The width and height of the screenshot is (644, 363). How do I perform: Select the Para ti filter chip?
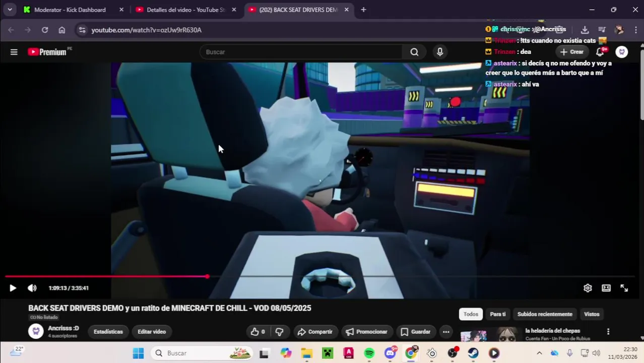coord(498,314)
